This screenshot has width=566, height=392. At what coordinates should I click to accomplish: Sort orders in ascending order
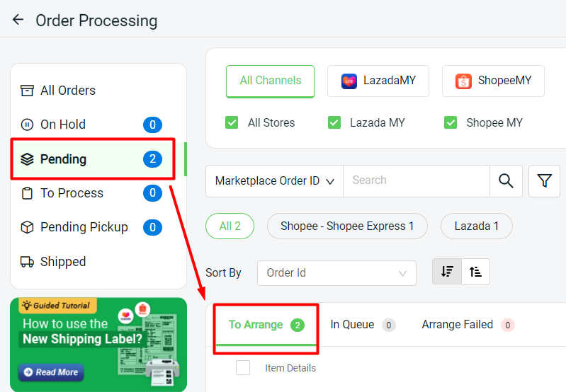(x=476, y=272)
